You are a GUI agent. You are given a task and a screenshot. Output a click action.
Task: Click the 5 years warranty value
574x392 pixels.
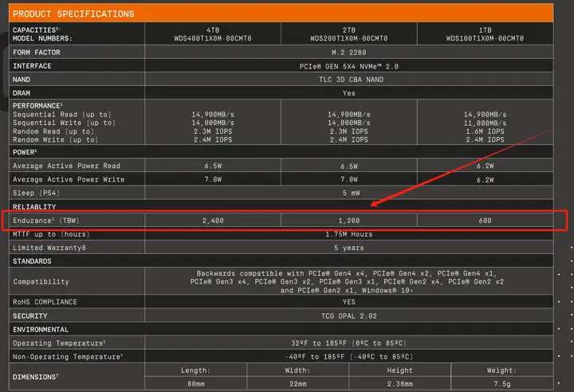coord(349,248)
